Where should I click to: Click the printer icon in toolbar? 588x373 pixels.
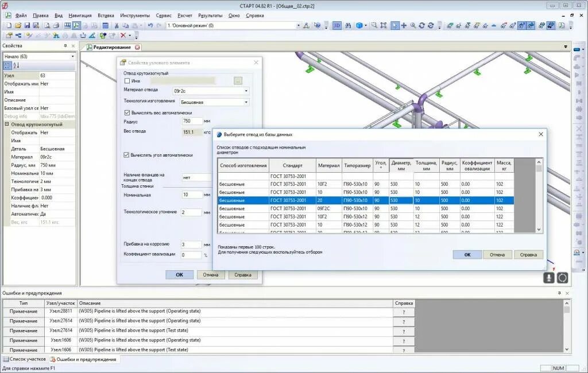tap(56, 25)
